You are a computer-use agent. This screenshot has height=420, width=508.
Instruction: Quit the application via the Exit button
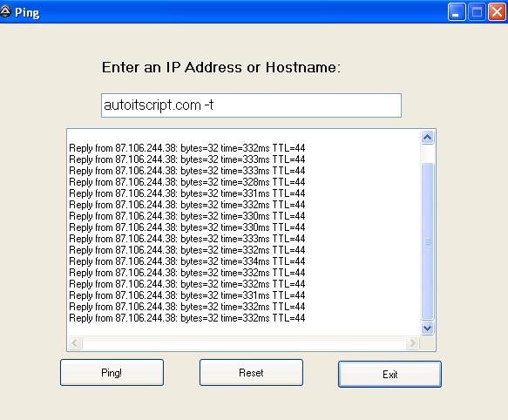[389, 375]
